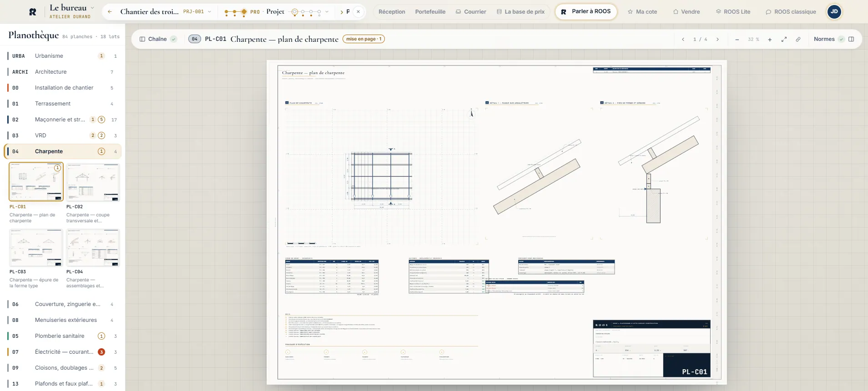Open the 08 Menuiseries extérieures lot

[x=63, y=320]
